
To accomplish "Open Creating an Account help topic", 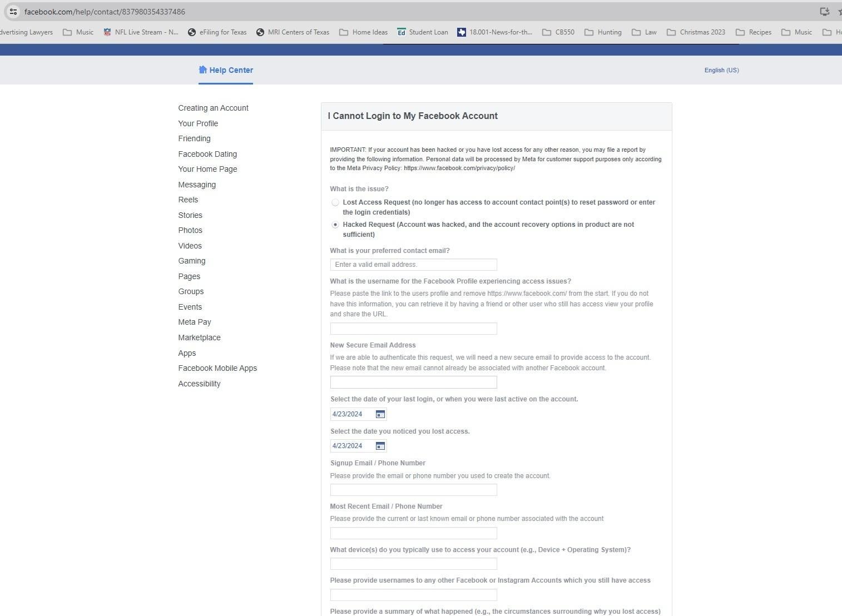I will click(x=213, y=108).
